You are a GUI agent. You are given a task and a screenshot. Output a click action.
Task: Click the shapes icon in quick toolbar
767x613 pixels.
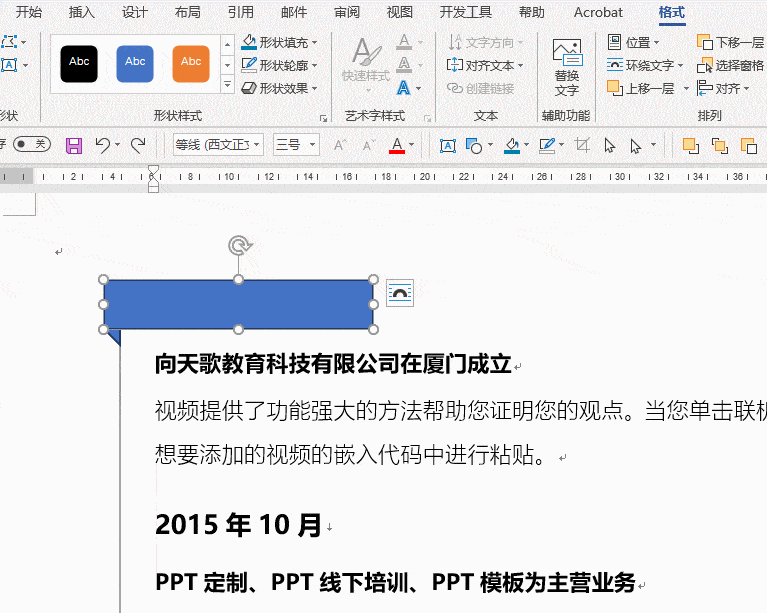pyautogui.click(x=474, y=145)
